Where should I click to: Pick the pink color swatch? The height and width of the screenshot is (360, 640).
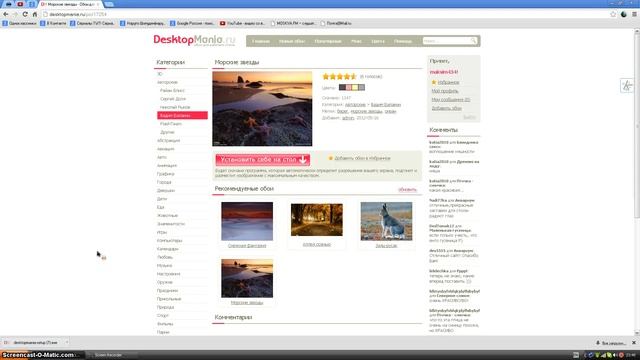coord(349,87)
